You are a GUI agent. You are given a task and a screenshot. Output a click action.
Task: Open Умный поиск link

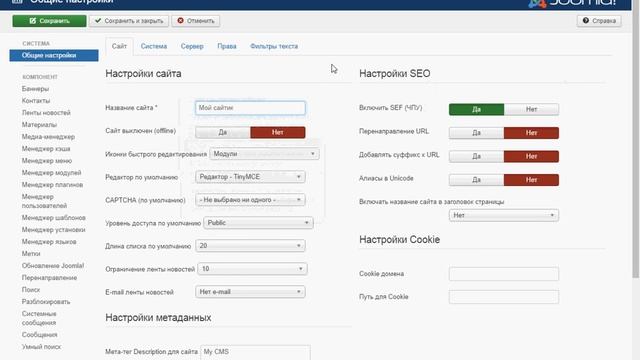coord(41,347)
